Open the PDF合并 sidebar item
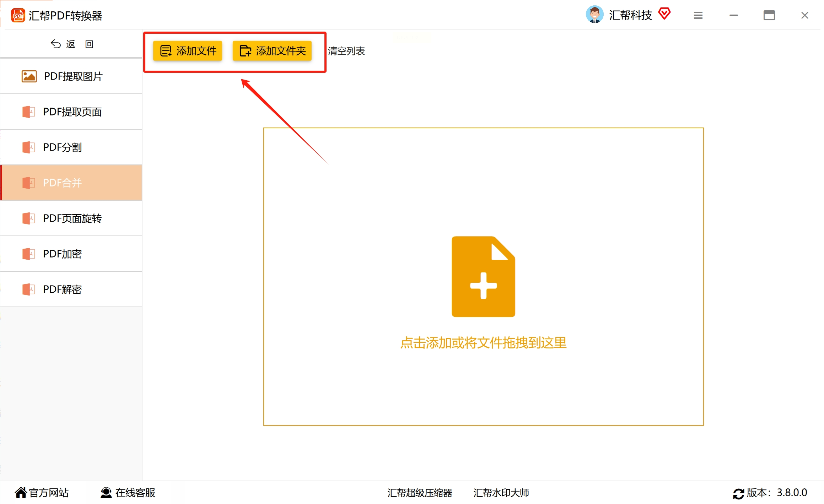This screenshot has height=504, width=824. [63, 183]
